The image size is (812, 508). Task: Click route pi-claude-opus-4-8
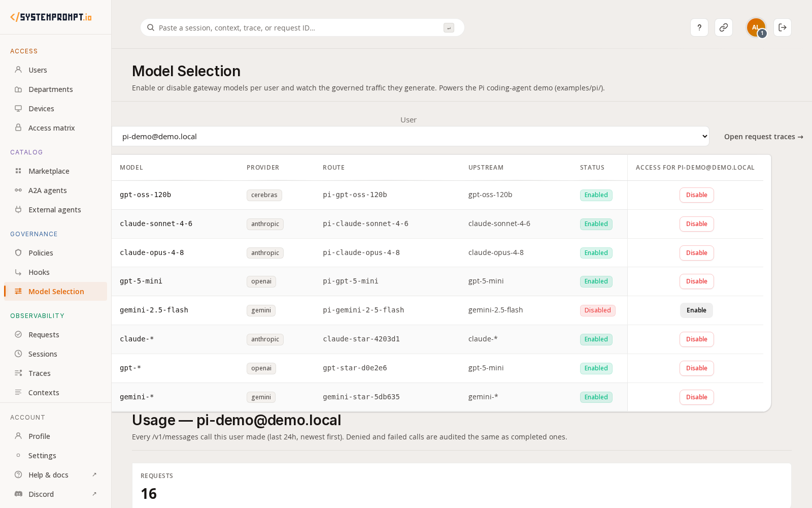click(361, 252)
